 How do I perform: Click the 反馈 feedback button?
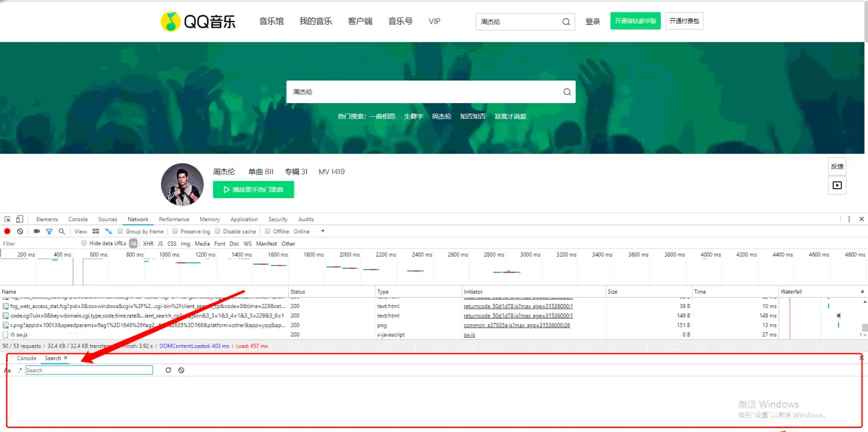click(837, 166)
